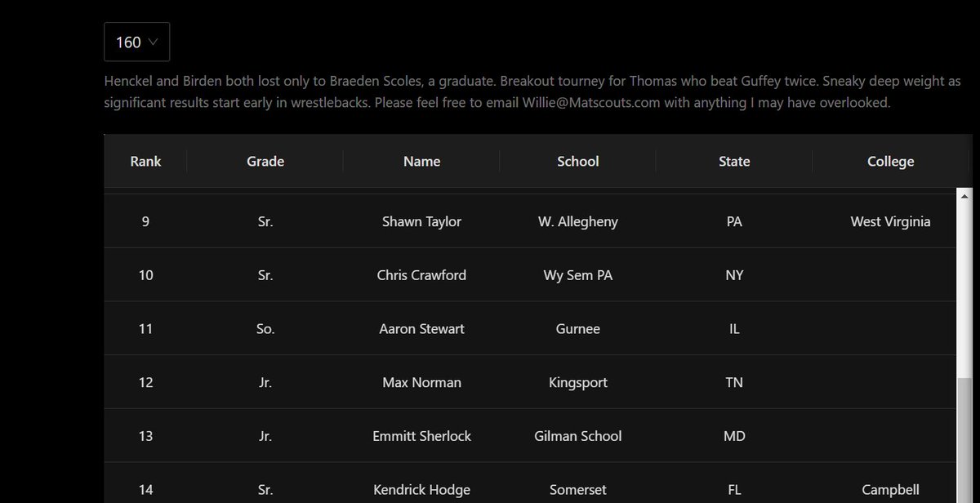Click Max Norman in the table
The width and height of the screenshot is (980, 503).
(x=421, y=382)
